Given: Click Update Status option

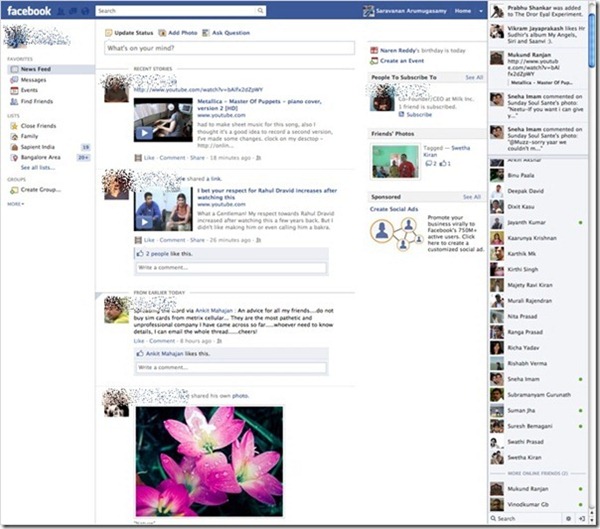Looking at the screenshot, I should pos(132,33).
